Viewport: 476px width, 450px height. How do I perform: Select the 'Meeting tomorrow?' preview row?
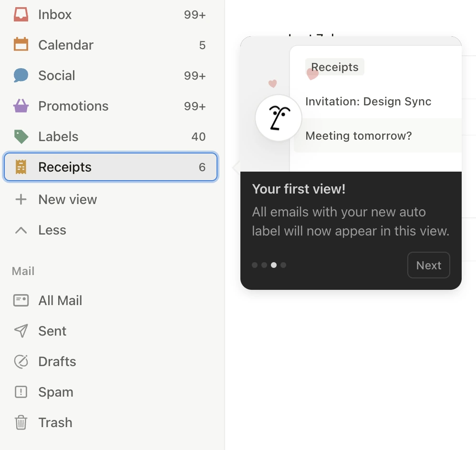[359, 136]
